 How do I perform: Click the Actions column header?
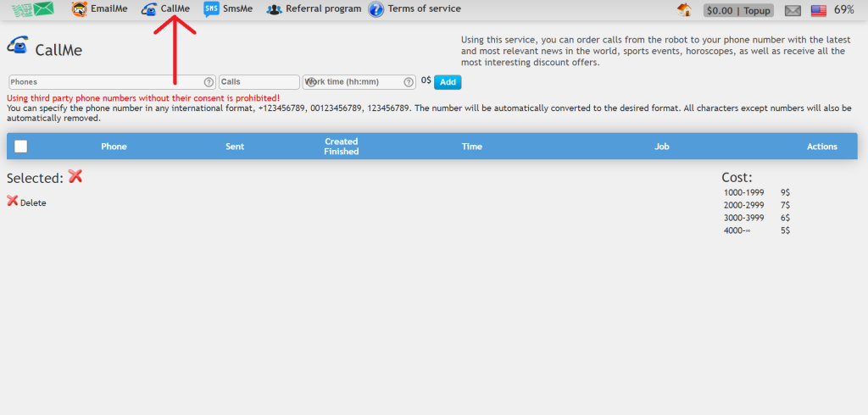tap(822, 147)
